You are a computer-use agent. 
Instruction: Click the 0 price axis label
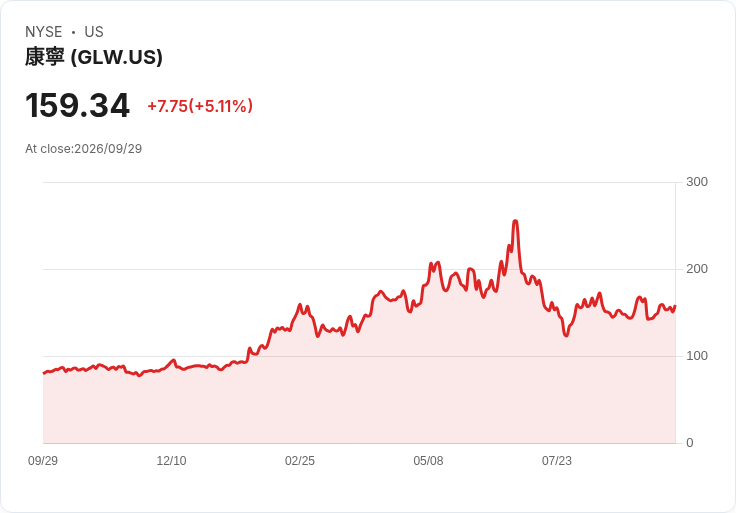click(690, 443)
